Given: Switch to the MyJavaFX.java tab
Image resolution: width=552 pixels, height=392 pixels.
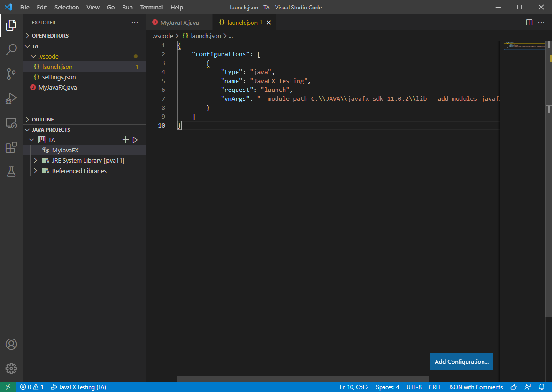Looking at the screenshot, I should point(179,23).
